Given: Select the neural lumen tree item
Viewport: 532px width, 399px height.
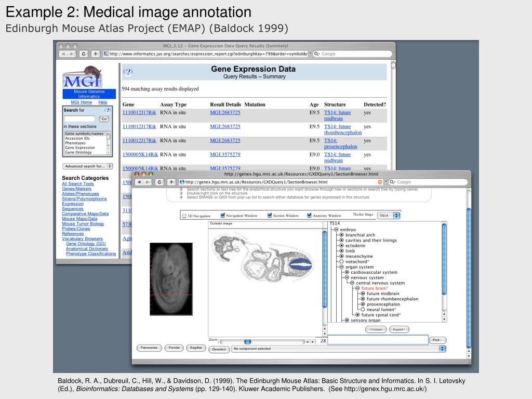Looking at the screenshot, I should tap(381, 310).
